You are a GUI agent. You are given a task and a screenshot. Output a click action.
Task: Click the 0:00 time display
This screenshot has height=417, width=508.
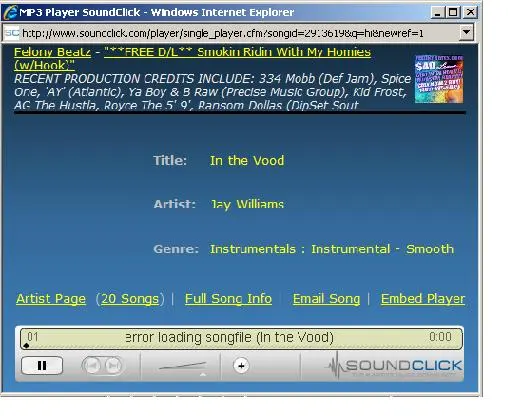pyautogui.click(x=440, y=337)
